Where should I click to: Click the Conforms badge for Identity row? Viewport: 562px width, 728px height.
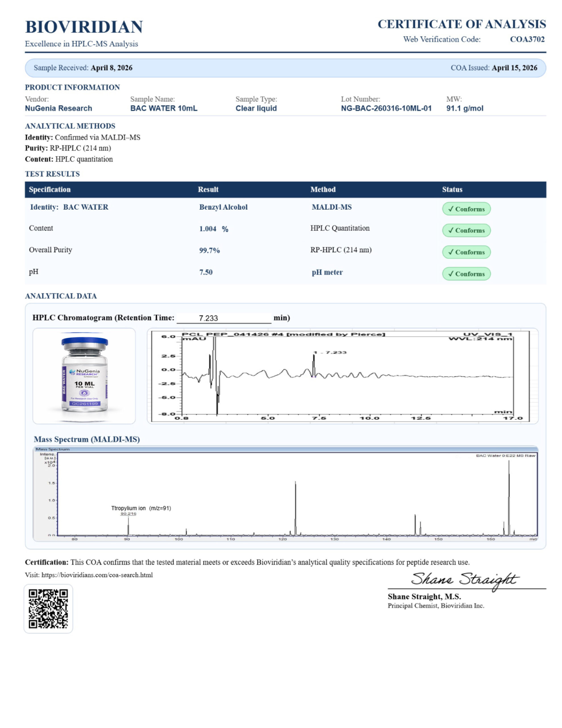(466, 209)
